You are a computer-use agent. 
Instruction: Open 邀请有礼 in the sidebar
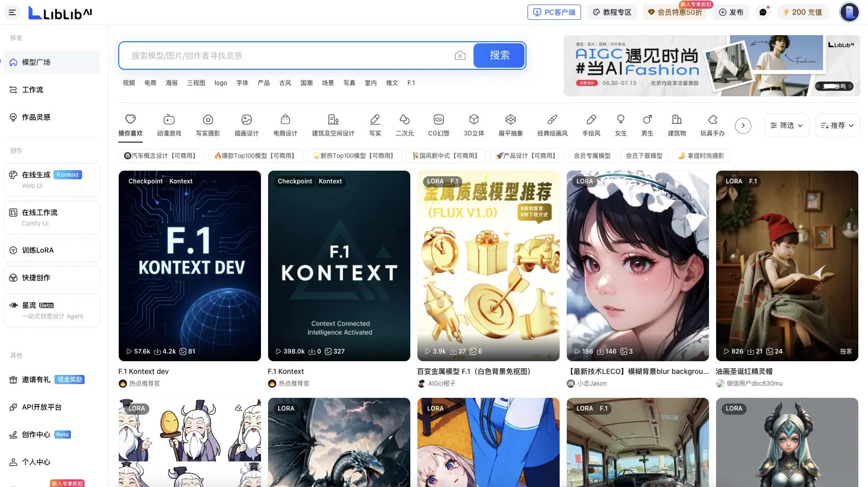pyautogui.click(x=52, y=380)
